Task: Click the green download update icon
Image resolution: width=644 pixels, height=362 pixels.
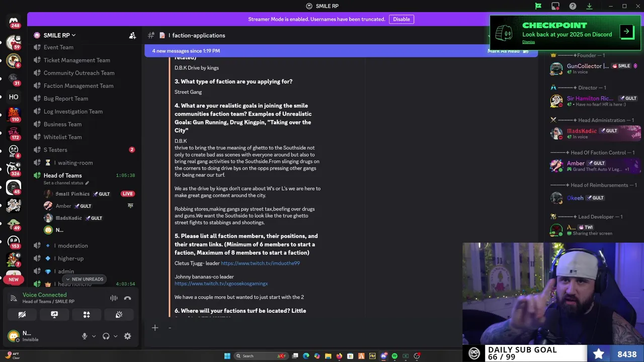Action: click(x=589, y=6)
